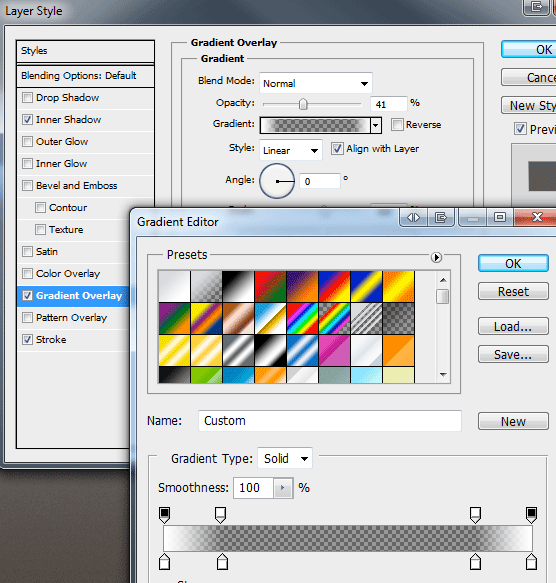556x583 pixels.
Task: Toggle the Reverse checkbox
Action: [397, 125]
